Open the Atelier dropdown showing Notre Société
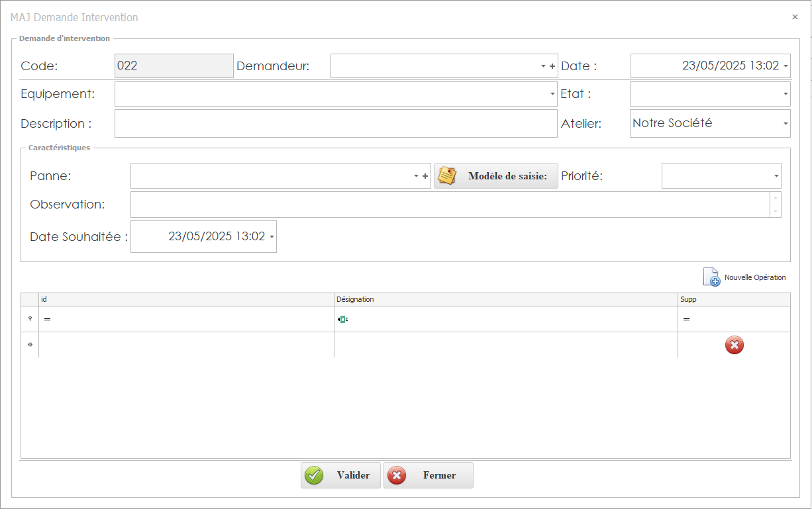 click(x=786, y=124)
